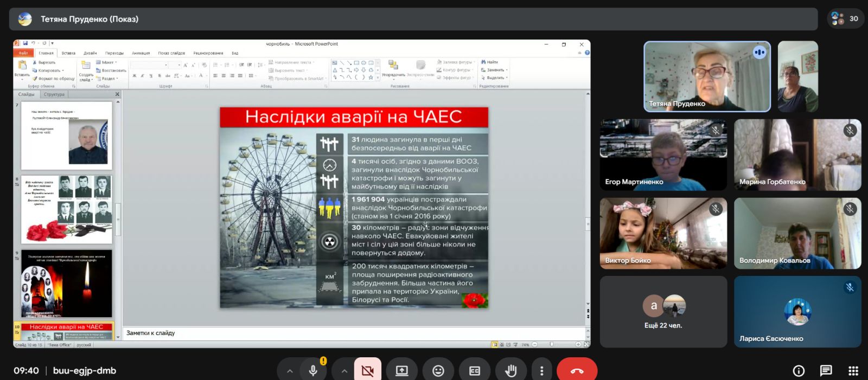This screenshot has height=380, width=868.
Task: Click the end call button
Action: tap(577, 371)
